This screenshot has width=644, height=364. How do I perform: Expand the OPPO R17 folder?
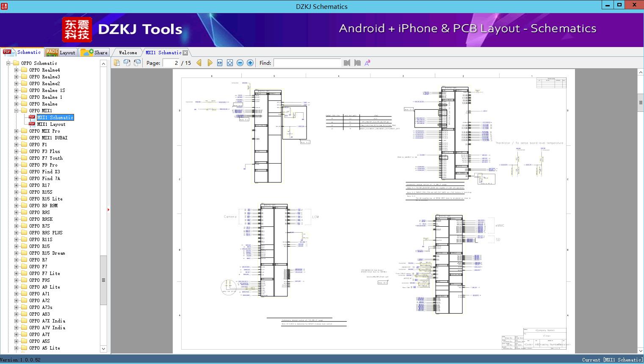(x=17, y=185)
